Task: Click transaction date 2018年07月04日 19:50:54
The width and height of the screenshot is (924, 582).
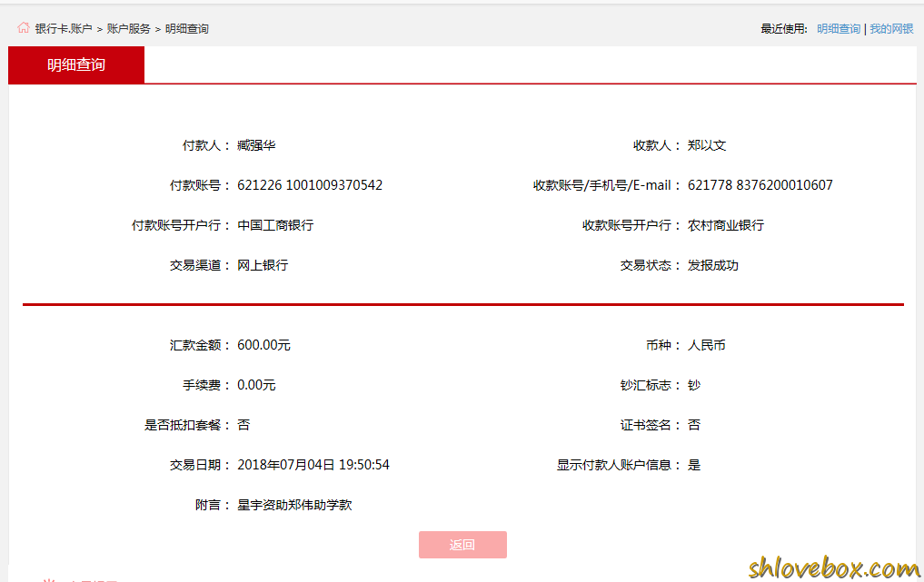Action: tap(313, 466)
